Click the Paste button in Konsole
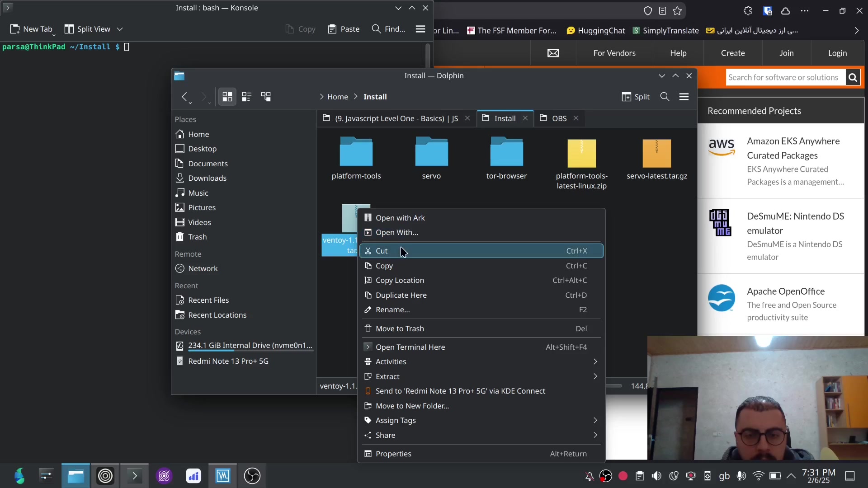 click(344, 29)
